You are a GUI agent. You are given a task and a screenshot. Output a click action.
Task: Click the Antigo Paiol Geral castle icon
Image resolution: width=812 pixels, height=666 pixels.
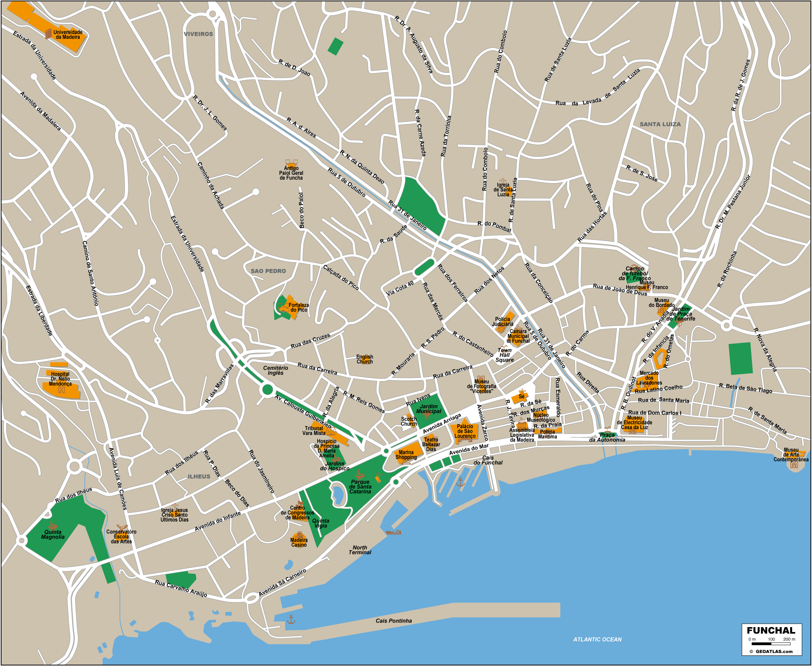[291, 163]
